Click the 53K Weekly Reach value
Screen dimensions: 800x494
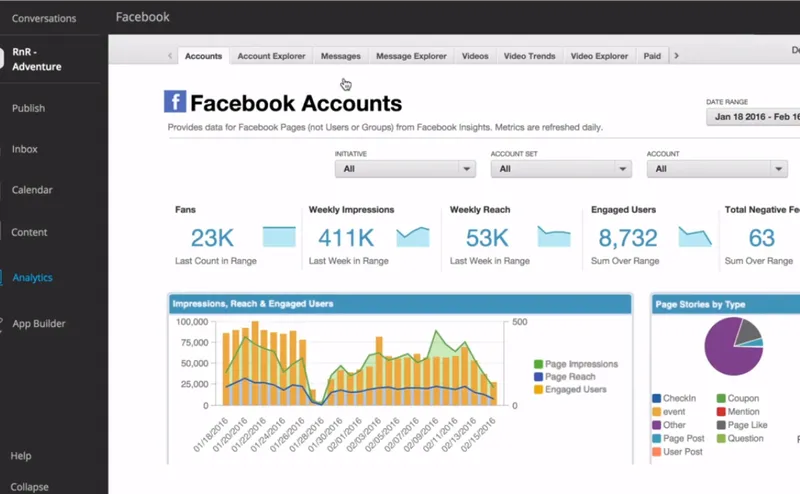[487, 238]
